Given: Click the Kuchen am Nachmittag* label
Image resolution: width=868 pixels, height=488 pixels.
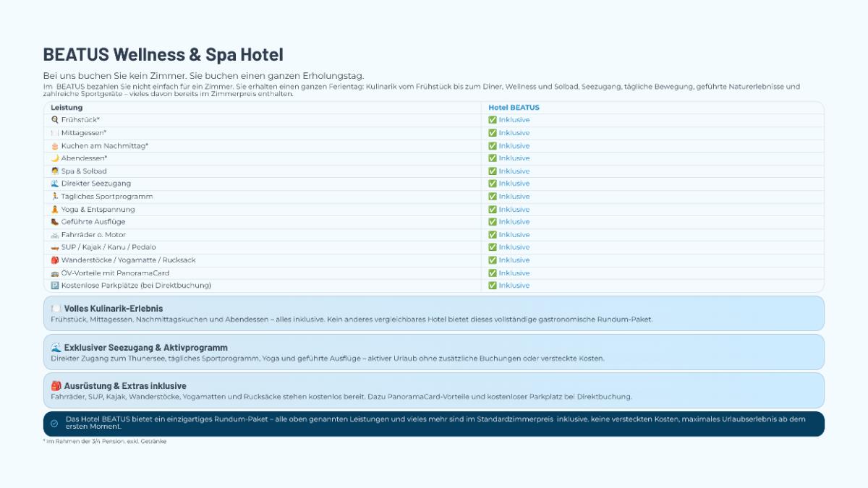Looking at the screenshot, I should (105, 146).
